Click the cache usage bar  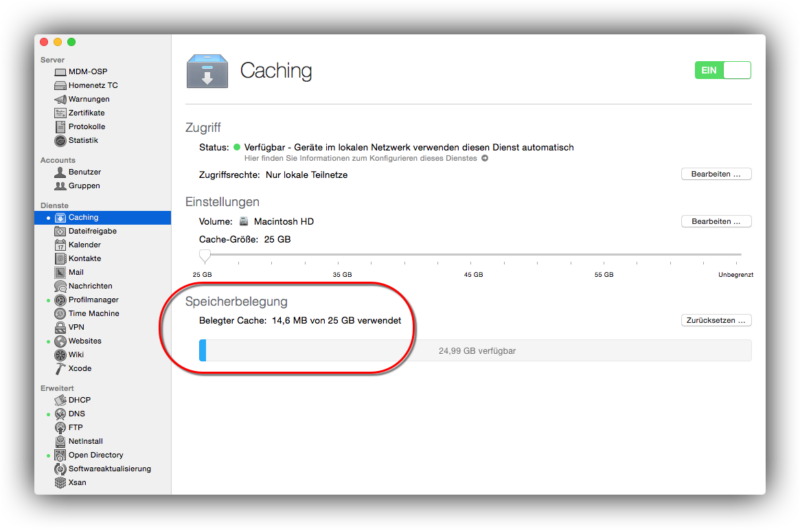[x=475, y=351]
